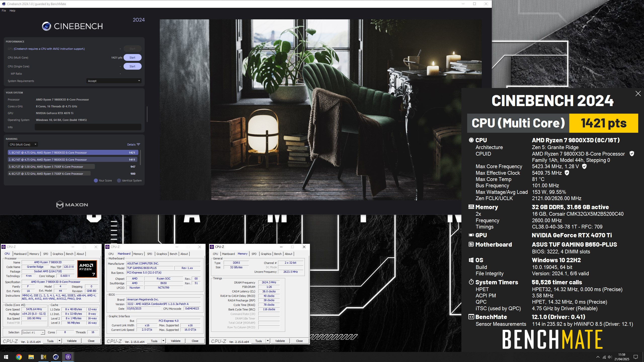Click Tools button in Memory CPU-Z window
Viewport: 644px width, 362px height.
pos(259,341)
